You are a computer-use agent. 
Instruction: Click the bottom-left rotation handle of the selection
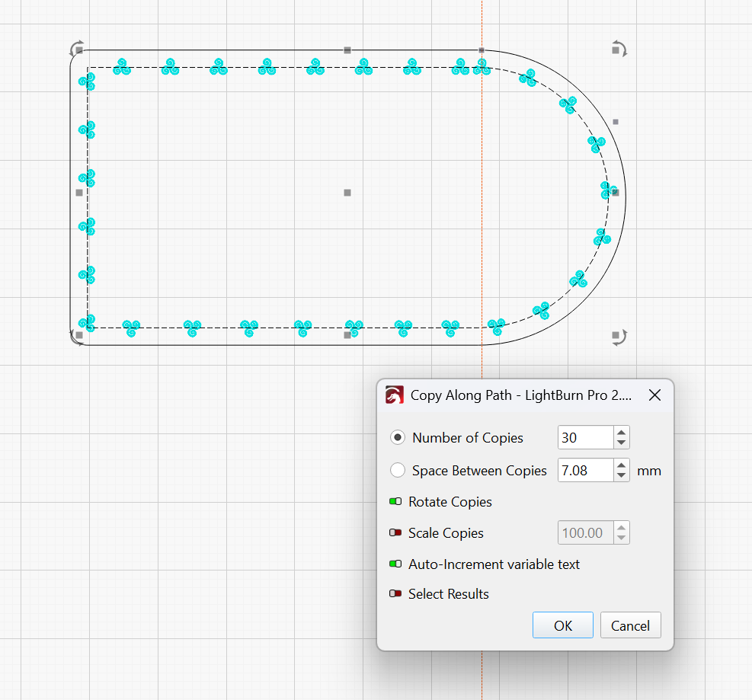pyautogui.click(x=77, y=337)
